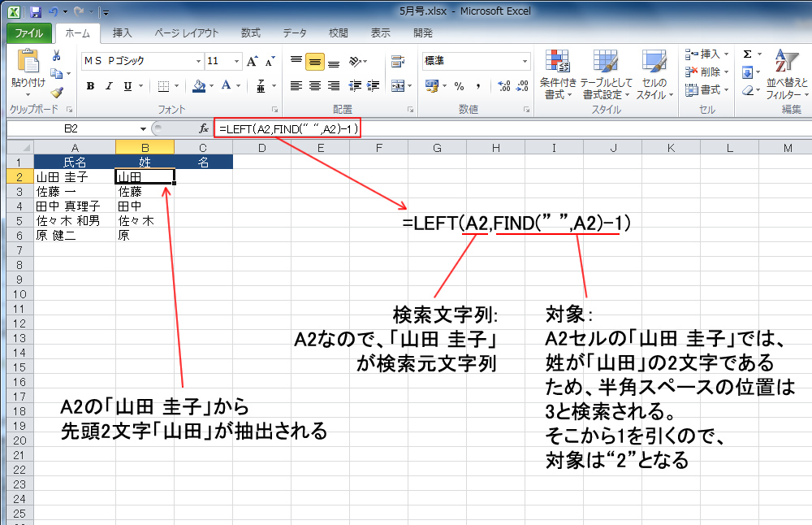Click the Font Color A icon
This screenshot has height=525, width=812.
click(x=226, y=85)
